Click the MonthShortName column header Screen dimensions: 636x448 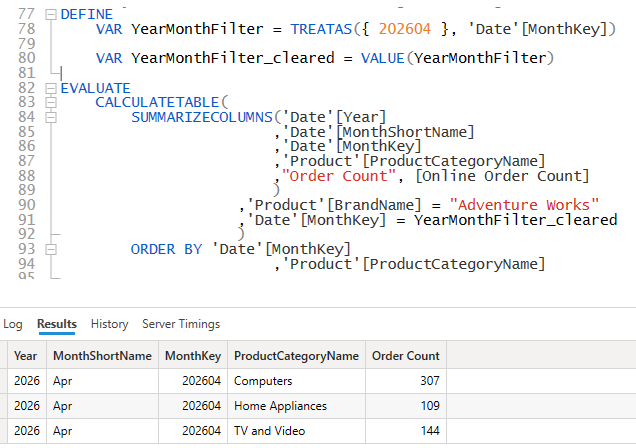click(x=102, y=356)
